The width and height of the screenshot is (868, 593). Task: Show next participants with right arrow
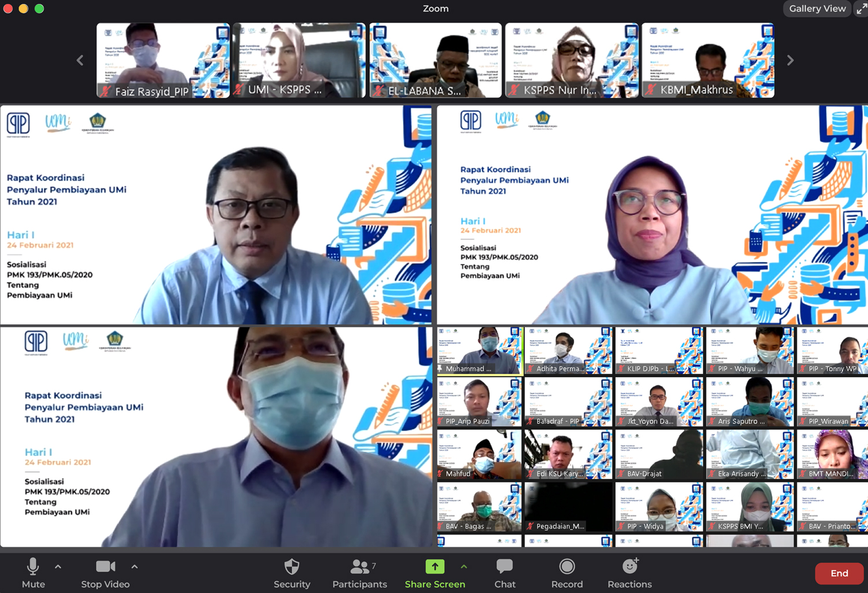pos(790,60)
